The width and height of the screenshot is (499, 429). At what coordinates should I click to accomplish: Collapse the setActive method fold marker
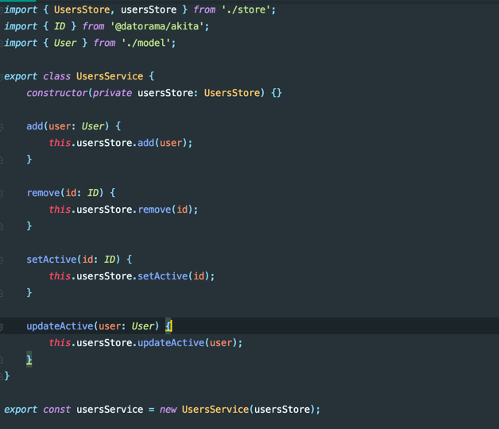tap(1, 260)
